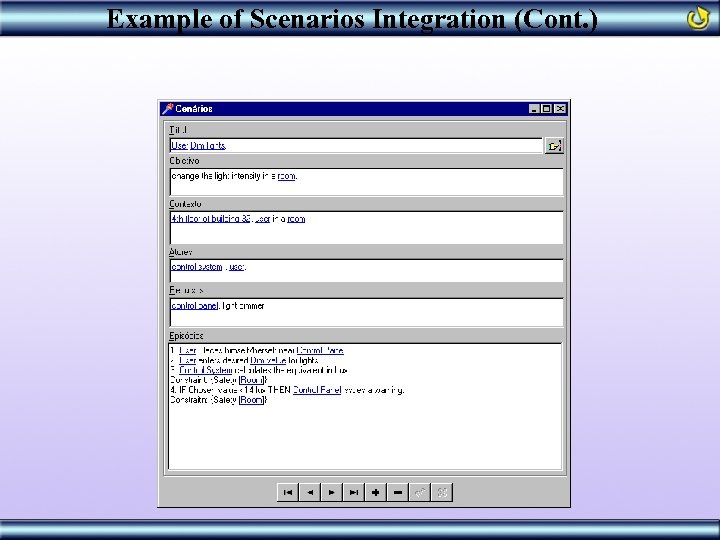This screenshot has width=720, height=540.
Task: Click 'Control System' link in episode 3
Action: 205,370
